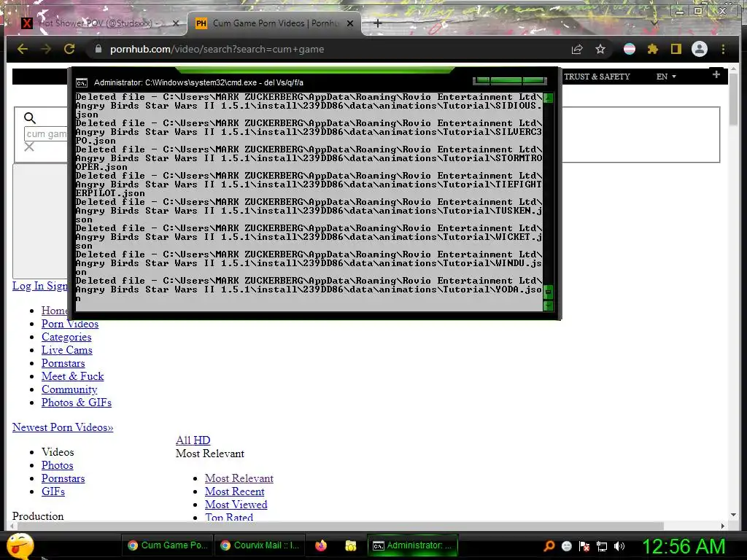Choose the Most Relevant sort link
Screen dimensions: 747x560
(x=239, y=478)
